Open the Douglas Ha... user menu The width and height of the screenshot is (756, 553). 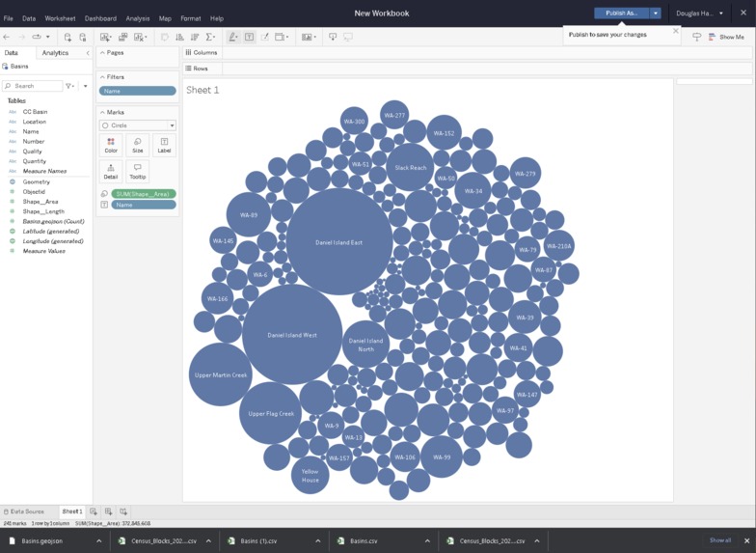[699, 14]
